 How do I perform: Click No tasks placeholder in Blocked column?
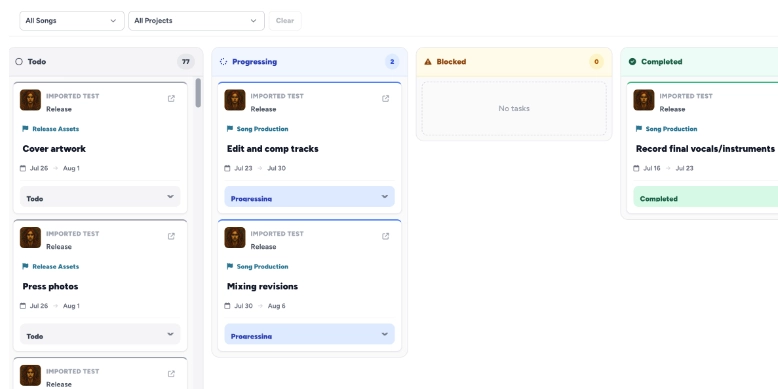click(514, 108)
